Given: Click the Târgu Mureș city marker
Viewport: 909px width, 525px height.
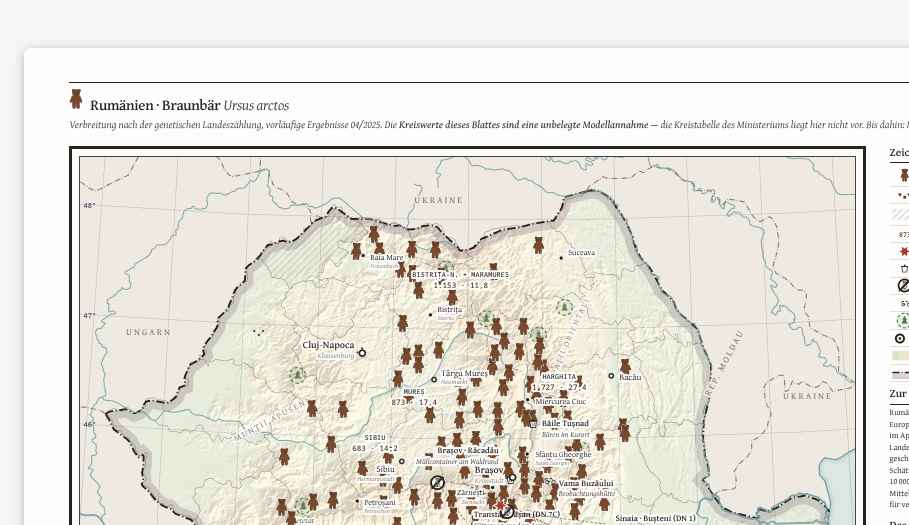Looking at the screenshot, I should 434,380.
